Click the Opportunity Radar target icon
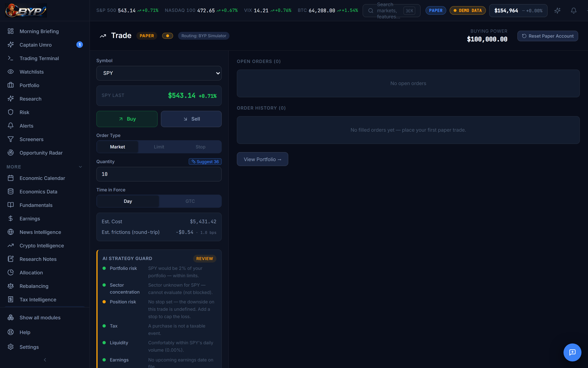 [x=10, y=153]
